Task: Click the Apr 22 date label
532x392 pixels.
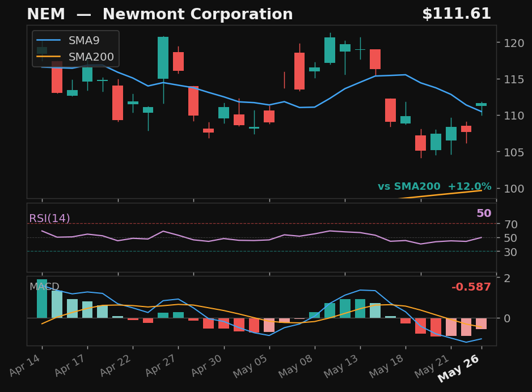Action: coord(116,366)
